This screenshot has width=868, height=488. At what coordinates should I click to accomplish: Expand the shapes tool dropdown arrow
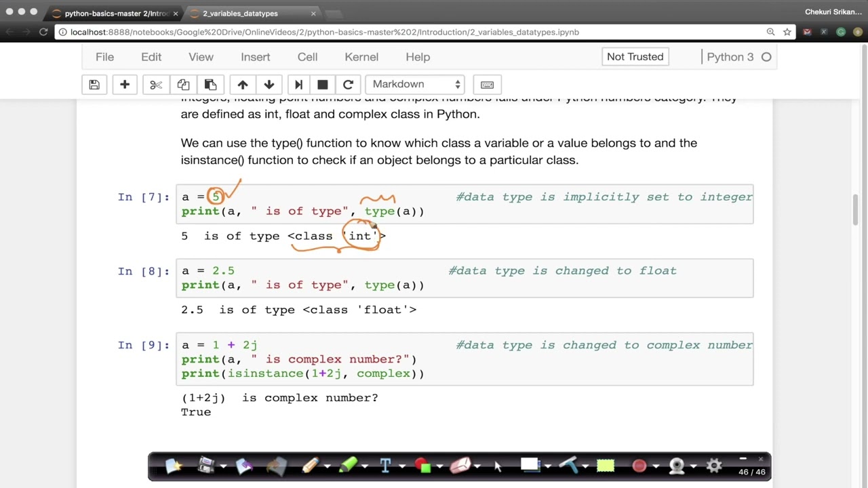pyautogui.click(x=439, y=466)
